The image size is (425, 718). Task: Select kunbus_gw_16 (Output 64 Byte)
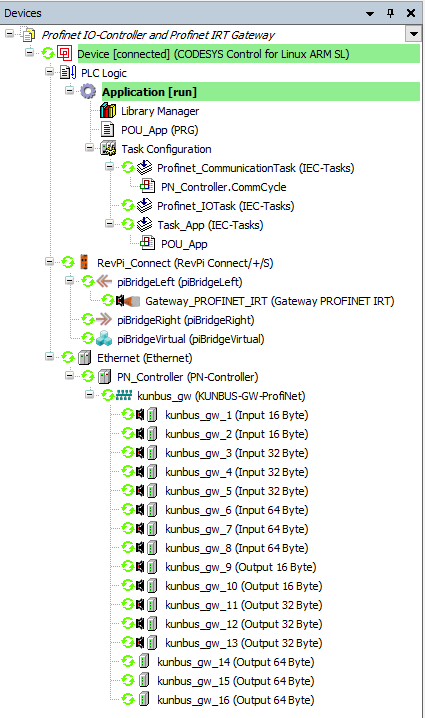pyautogui.click(x=235, y=700)
